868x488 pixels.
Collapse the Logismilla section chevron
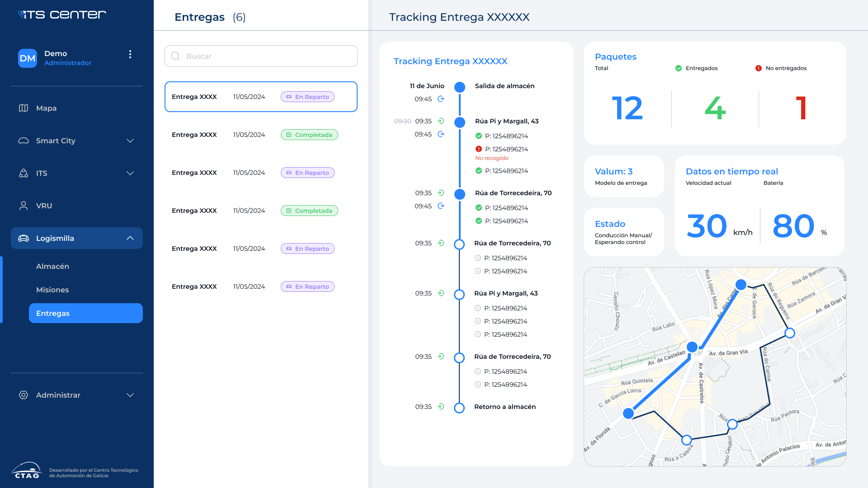[x=130, y=238]
